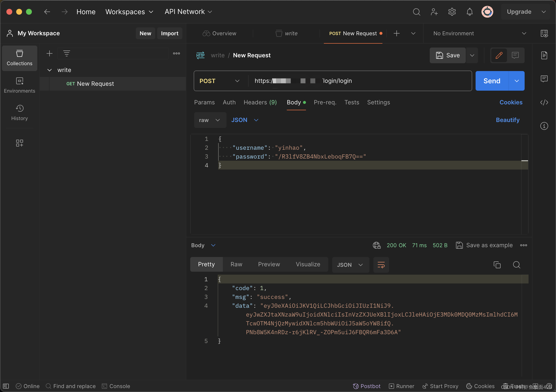
Task: Open the Environments sidebar panel
Action: [20, 85]
